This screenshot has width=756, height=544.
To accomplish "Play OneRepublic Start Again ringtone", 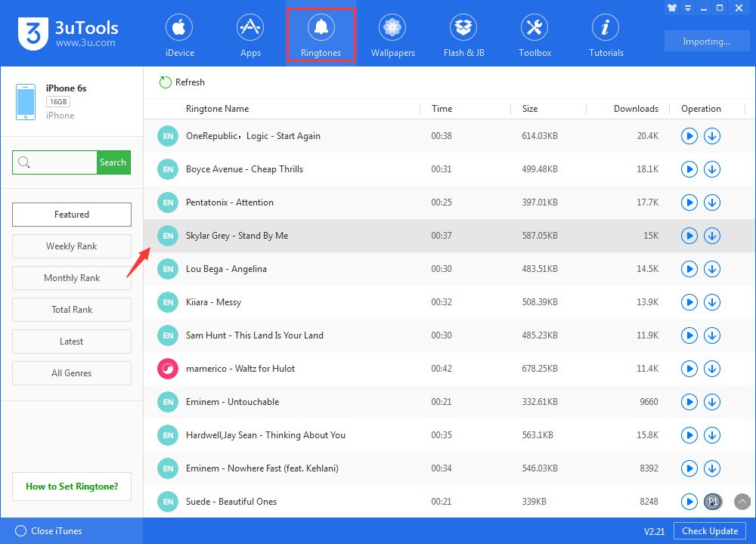I will coord(689,136).
